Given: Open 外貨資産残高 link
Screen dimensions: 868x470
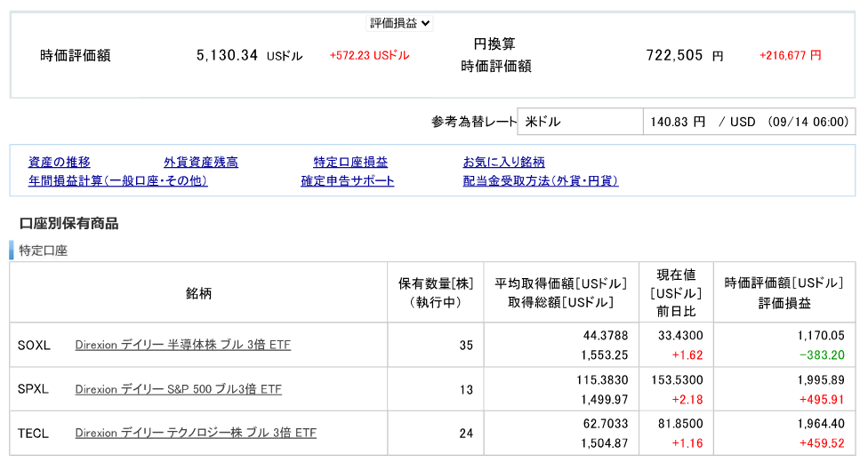Looking at the screenshot, I should (x=201, y=162).
